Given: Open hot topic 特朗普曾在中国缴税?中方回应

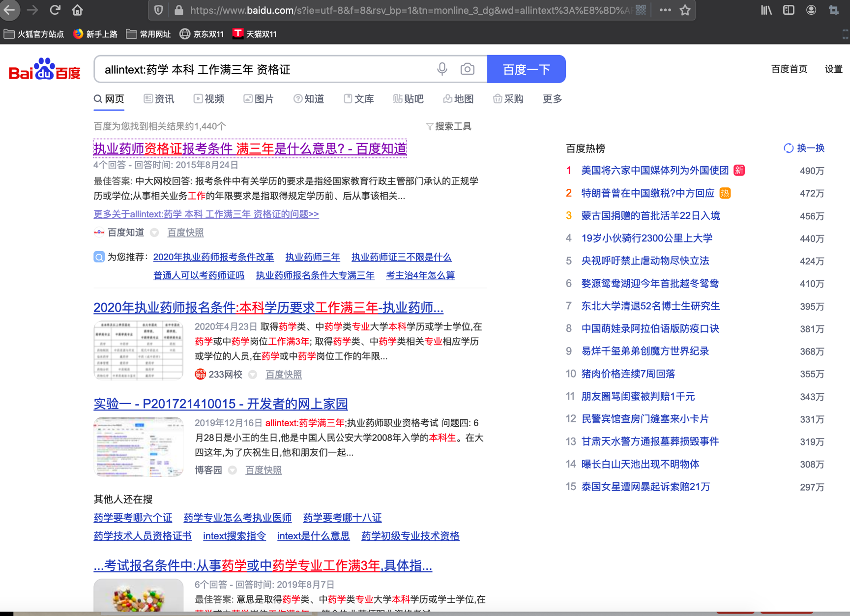Looking at the screenshot, I should click(x=648, y=193).
